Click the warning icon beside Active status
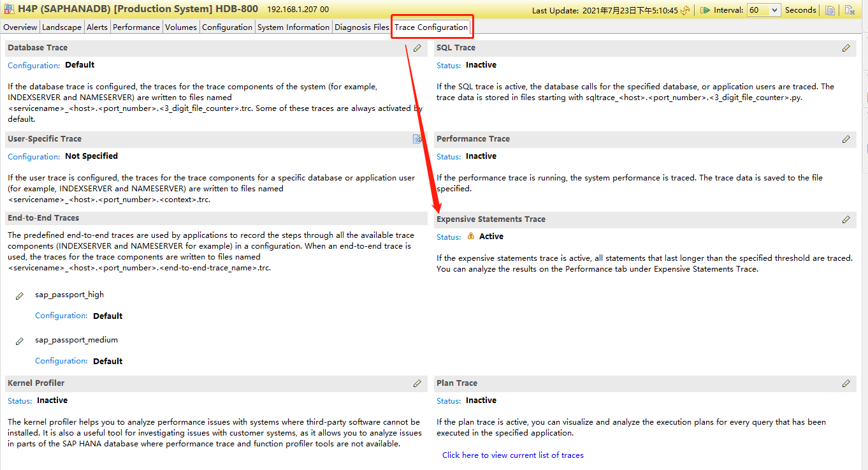The width and height of the screenshot is (868, 470). (x=471, y=236)
